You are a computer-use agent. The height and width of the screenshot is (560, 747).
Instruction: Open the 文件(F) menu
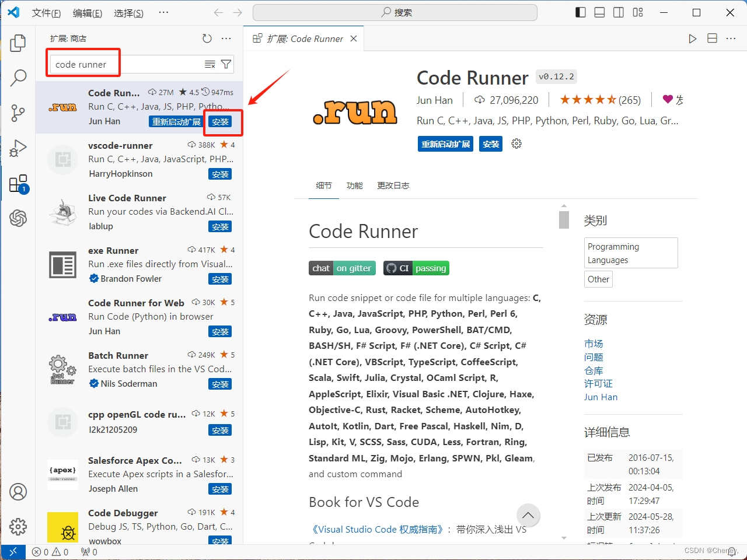46,13
